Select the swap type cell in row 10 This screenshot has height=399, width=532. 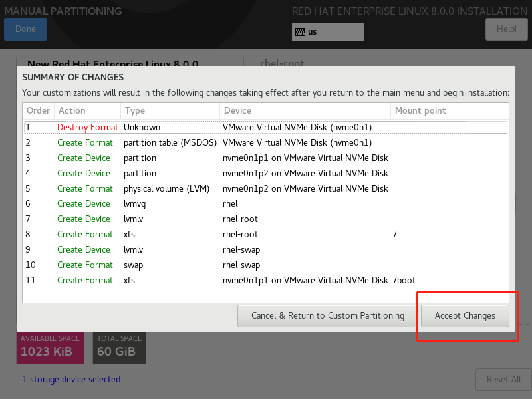(x=133, y=265)
